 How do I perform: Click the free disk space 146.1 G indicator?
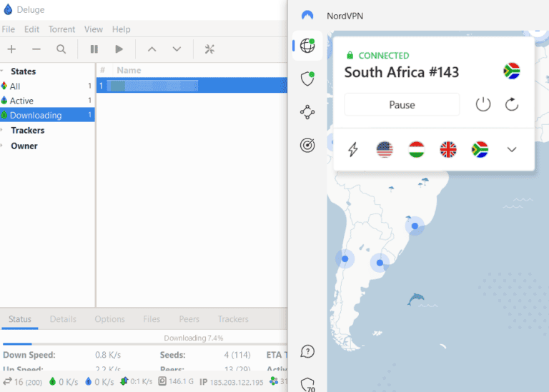(x=176, y=381)
